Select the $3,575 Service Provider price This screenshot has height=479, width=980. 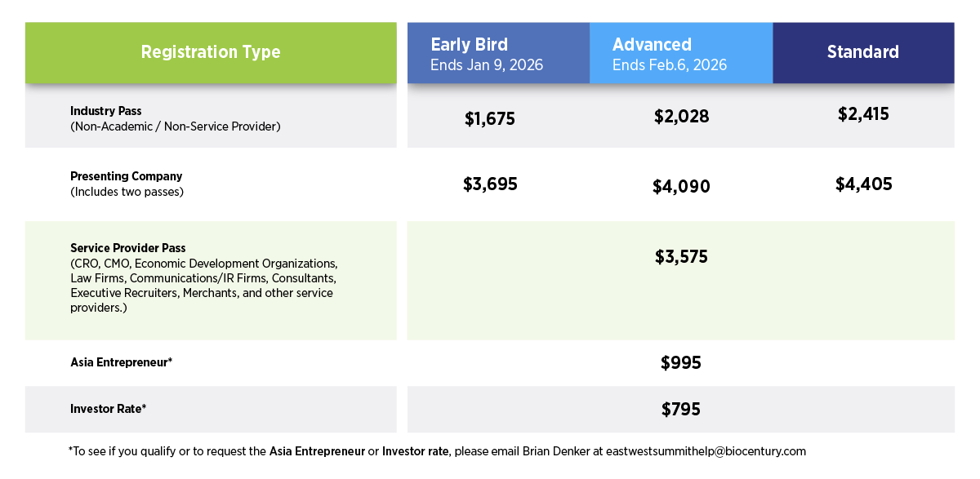681,257
